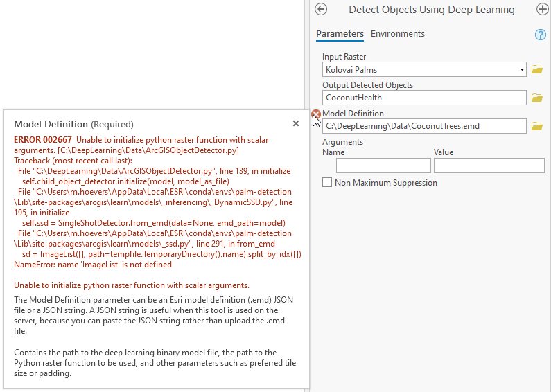551x392 pixels.
Task: Expand the Input Raster dropdown arrow
Action: pos(522,69)
